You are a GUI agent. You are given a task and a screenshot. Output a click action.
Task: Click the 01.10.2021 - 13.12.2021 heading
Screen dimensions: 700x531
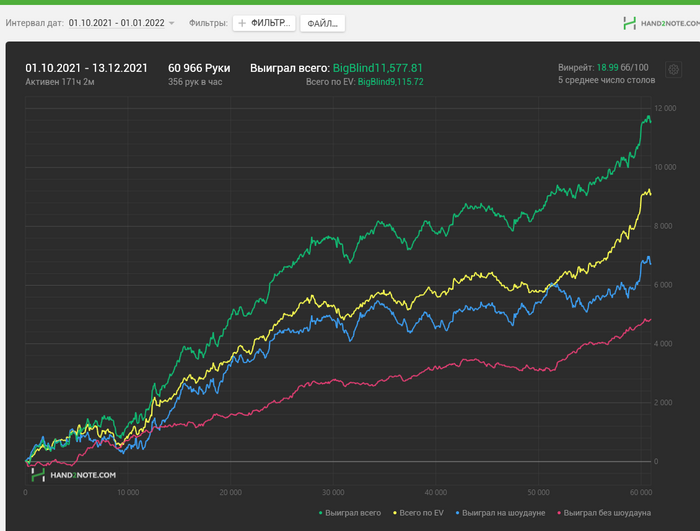pos(86,68)
